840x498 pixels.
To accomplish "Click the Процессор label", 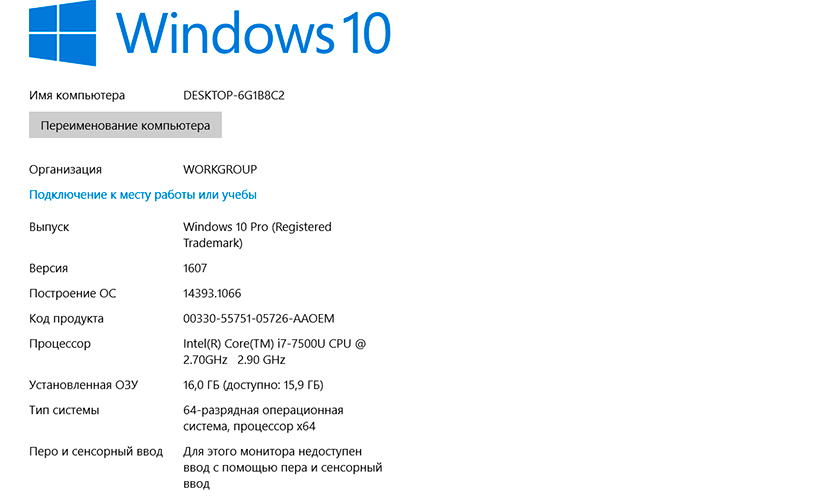I will pyautogui.click(x=60, y=344).
